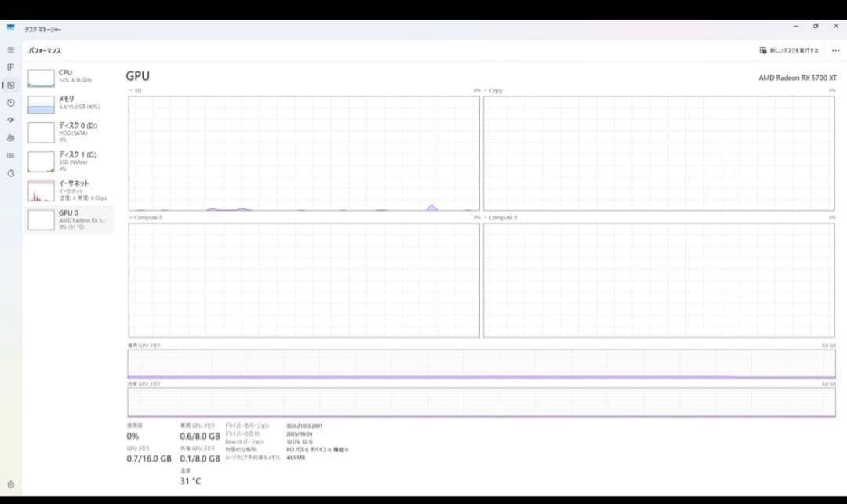Run new task button in header

coord(789,50)
